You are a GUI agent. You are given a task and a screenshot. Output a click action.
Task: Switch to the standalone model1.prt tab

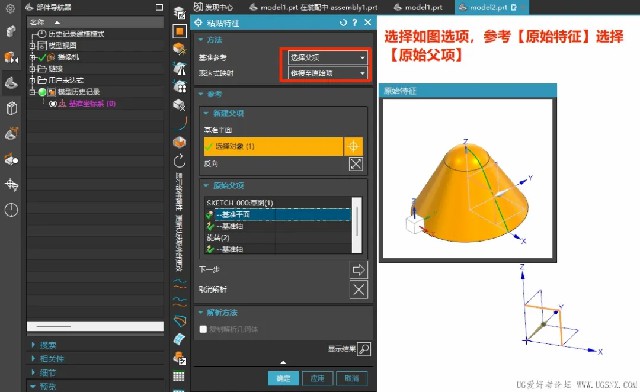[418, 7]
